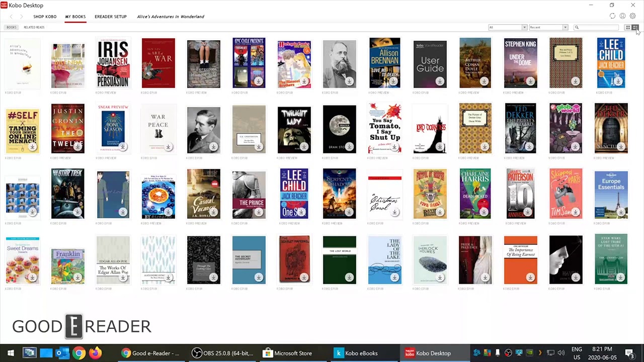
Task: Click the library search field
Action: (596, 27)
